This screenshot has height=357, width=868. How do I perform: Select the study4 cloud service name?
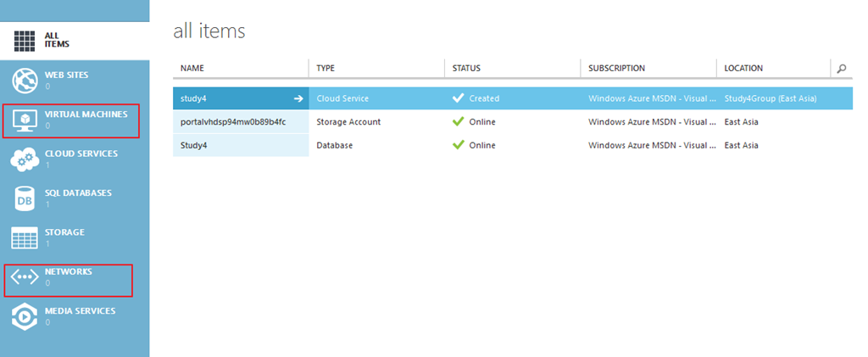193,98
